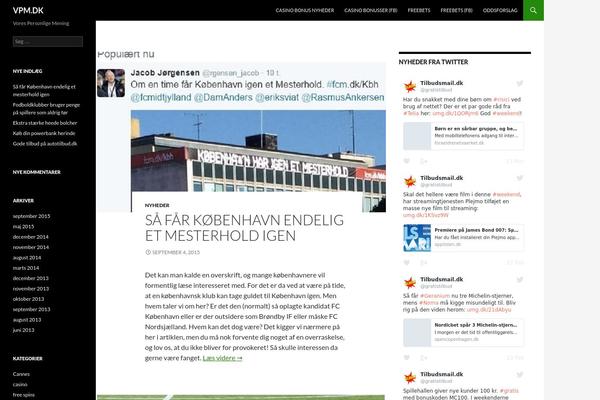Click the VPM.DK site title

click(28, 10)
